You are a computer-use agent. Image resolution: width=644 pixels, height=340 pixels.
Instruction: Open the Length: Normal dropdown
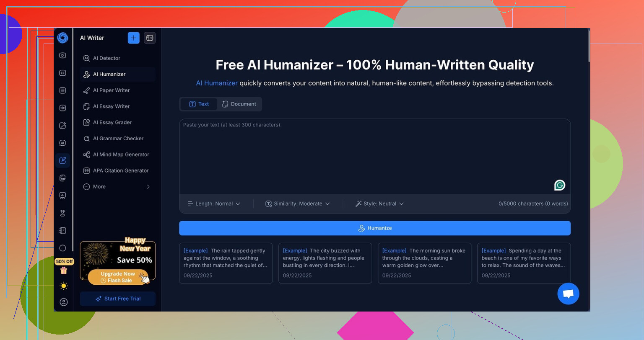click(x=214, y=203)
